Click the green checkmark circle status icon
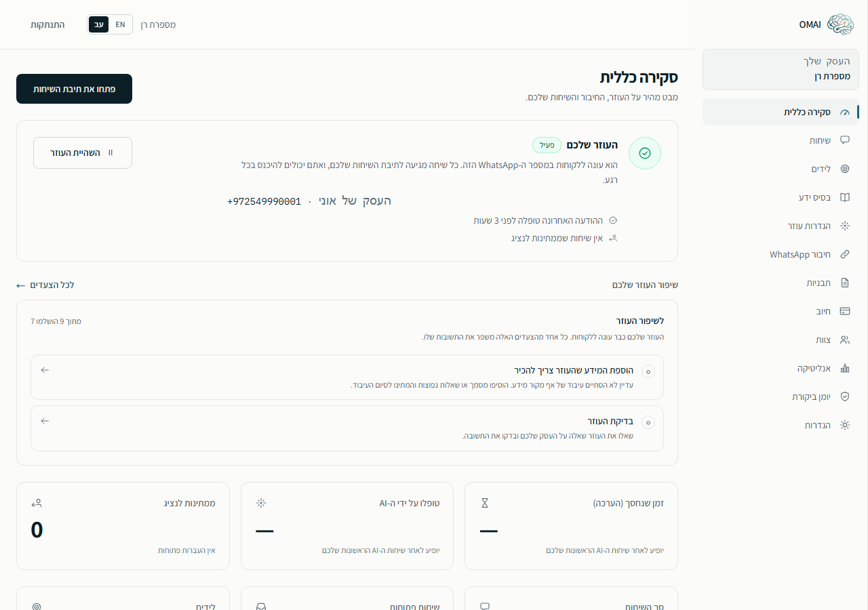The width and height of the screenshot is (868, 610). point(645,153)
